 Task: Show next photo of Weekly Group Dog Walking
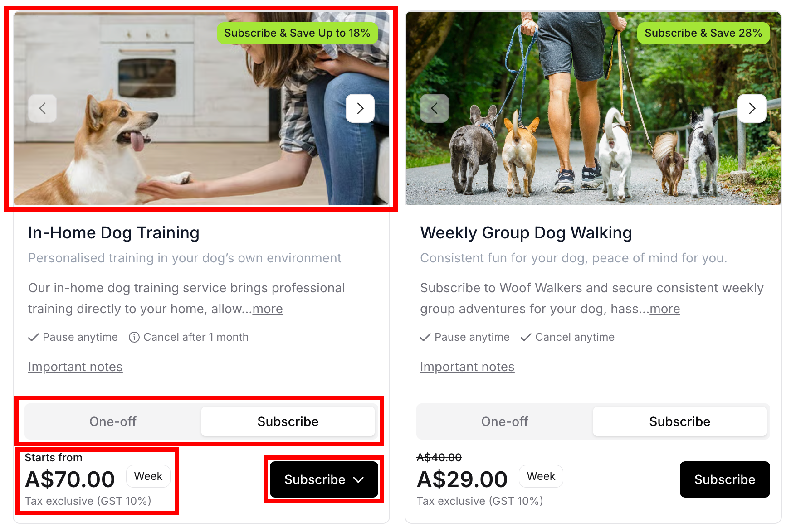pos(752,108)
